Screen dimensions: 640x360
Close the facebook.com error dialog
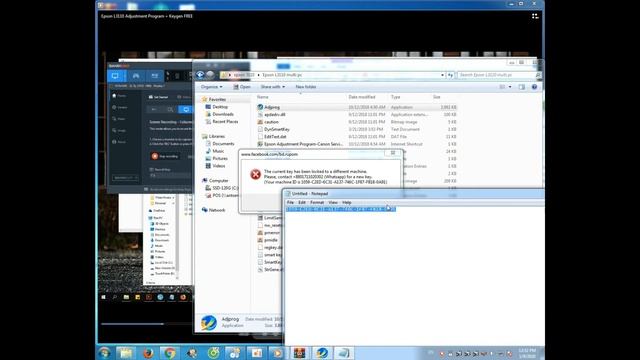point(393,153)
